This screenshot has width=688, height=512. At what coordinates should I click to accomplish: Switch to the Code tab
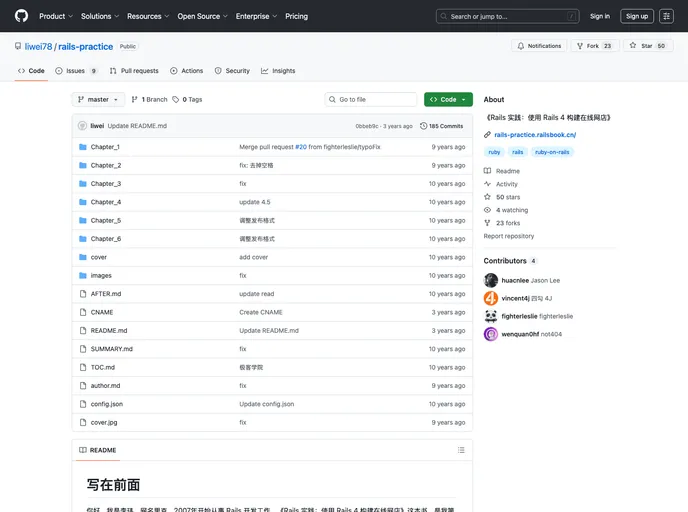click(31, 71)
